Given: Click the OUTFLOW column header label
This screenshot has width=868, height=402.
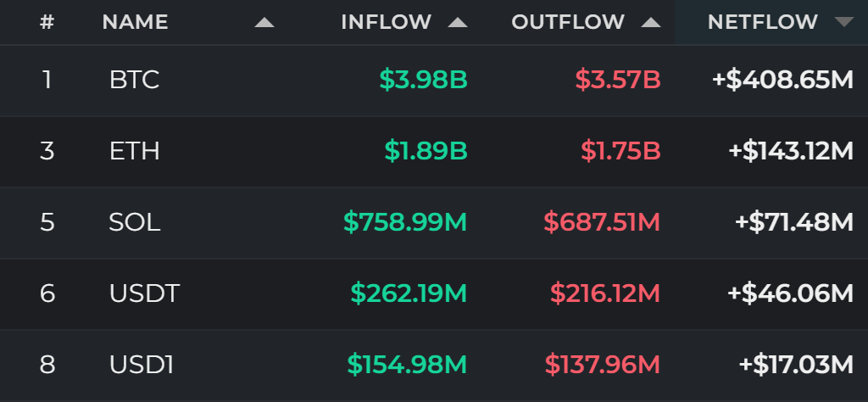Looking at the screenshot, I should click(x=568, y=22).
